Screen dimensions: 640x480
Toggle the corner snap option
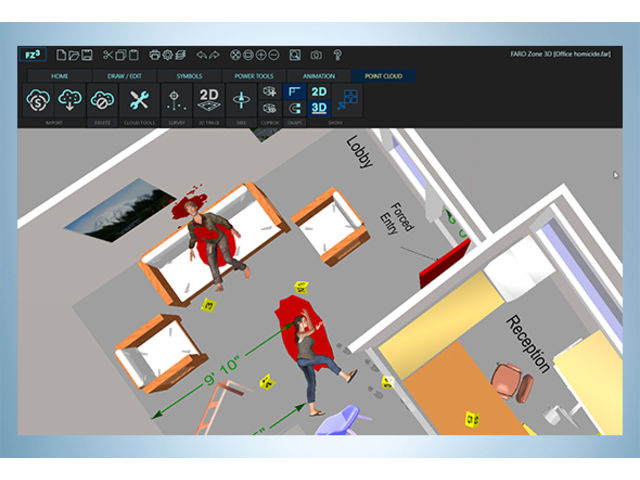(294, 92)
